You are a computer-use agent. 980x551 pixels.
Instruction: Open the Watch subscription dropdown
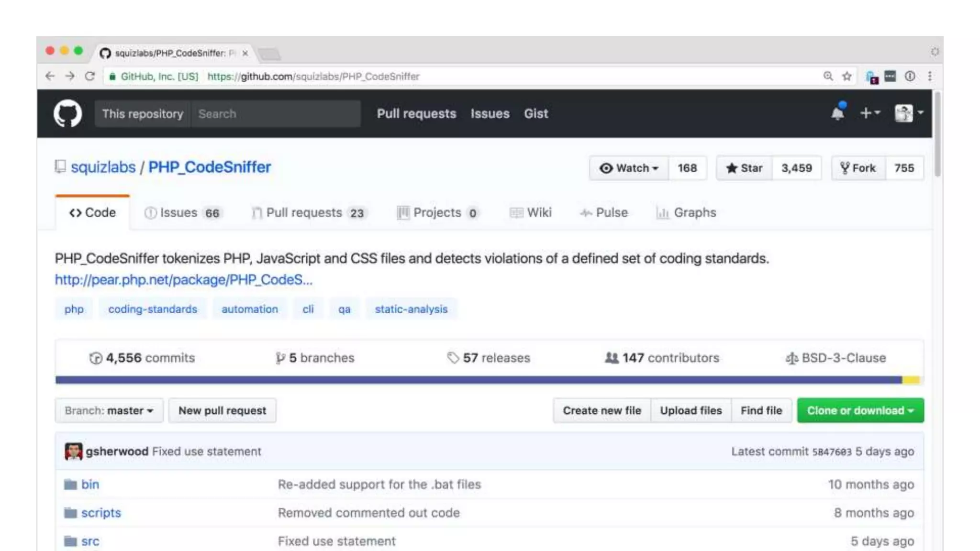tap(629, 168)
